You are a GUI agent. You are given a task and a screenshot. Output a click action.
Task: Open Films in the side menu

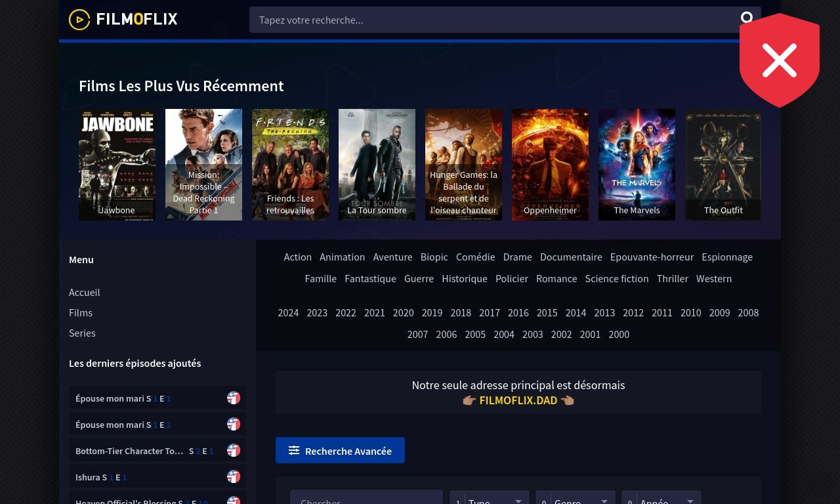pyautogui.click(x=81, y=312)
